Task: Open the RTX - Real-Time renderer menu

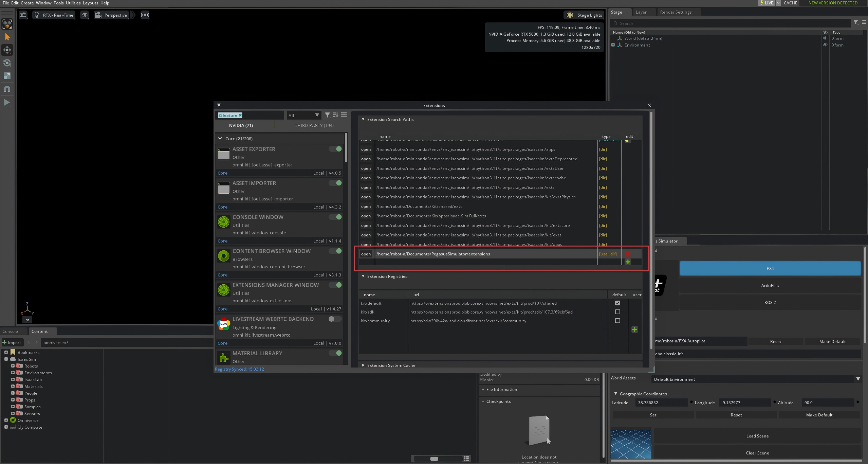Action: [x=54, y=15]
